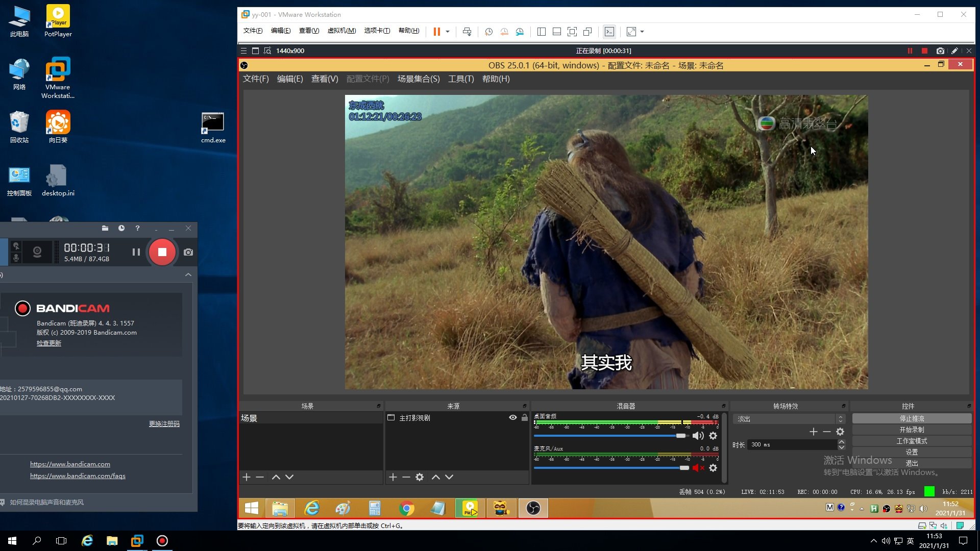Select 场景 item in scenes list

coord(311,418)
